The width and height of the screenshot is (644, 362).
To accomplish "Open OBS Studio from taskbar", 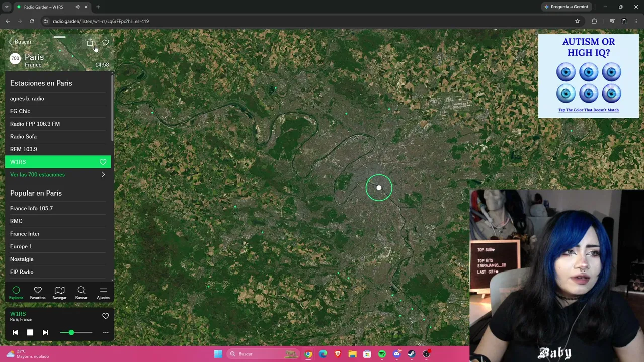I will click(427, 354).
